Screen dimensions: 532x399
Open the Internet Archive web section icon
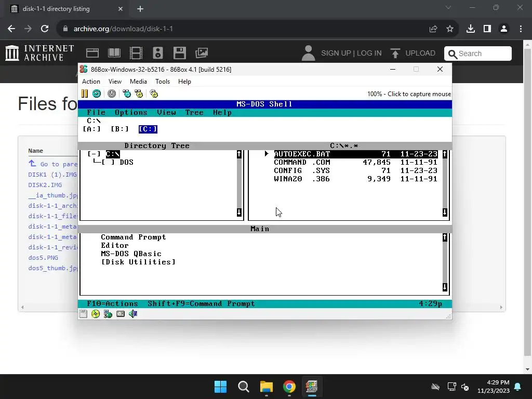coord(92,53)
